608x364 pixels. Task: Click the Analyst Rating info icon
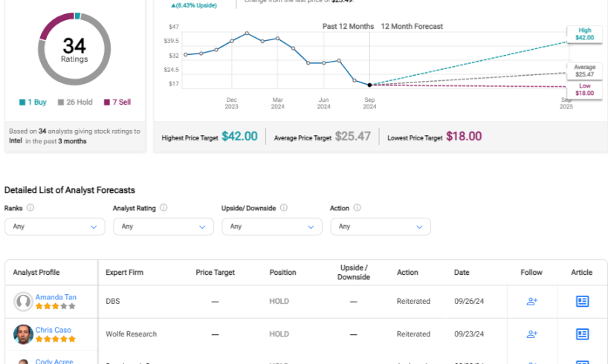tap(164, 209)
